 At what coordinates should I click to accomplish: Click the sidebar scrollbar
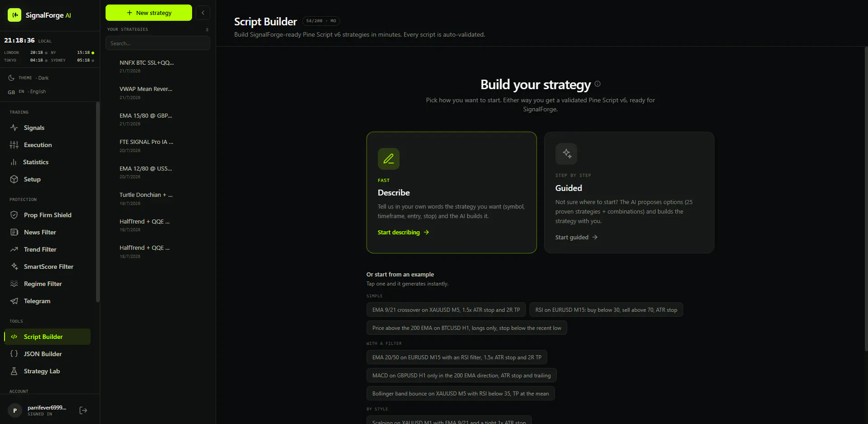click(97, 202)
